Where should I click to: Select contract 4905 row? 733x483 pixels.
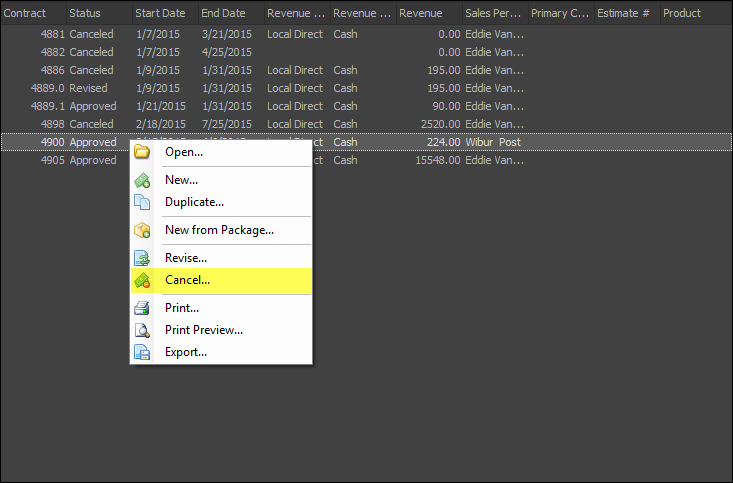tap(366, 160)
